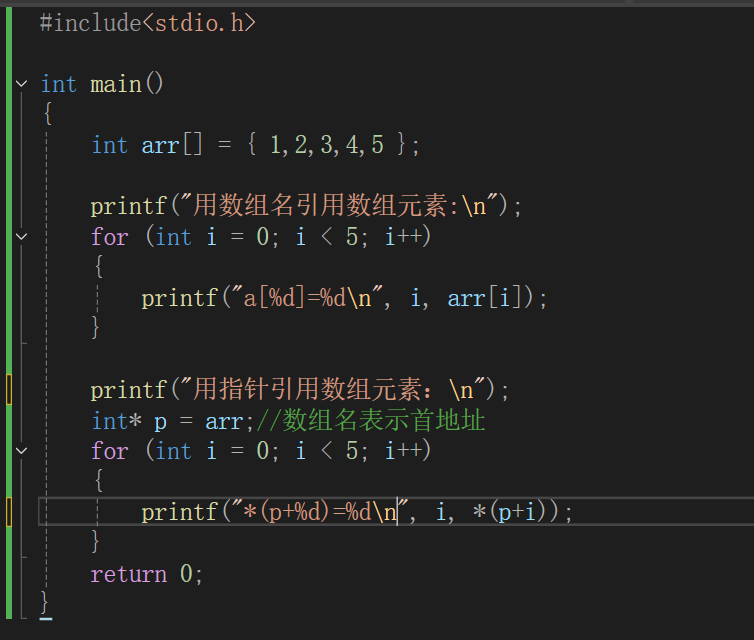Click the 'int main()' declaration text
This screenshot has width=754, height=640.
tap(102, 84)
